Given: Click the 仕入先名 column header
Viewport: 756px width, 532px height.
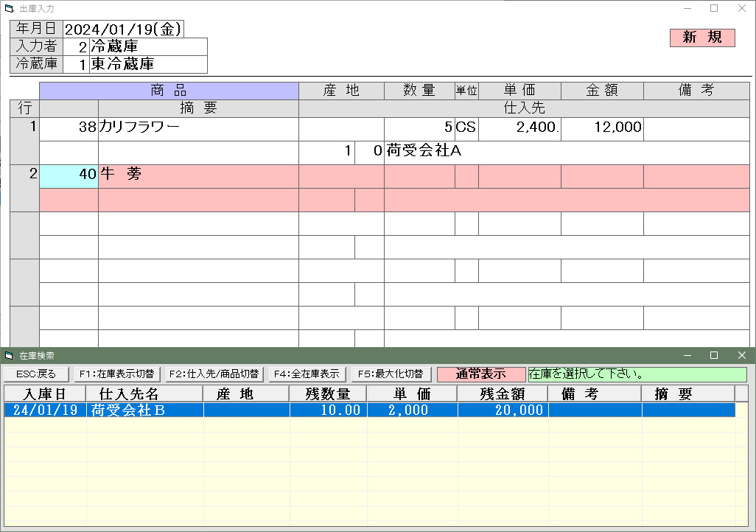Looking at the screenshot, I should click(144, 394).
